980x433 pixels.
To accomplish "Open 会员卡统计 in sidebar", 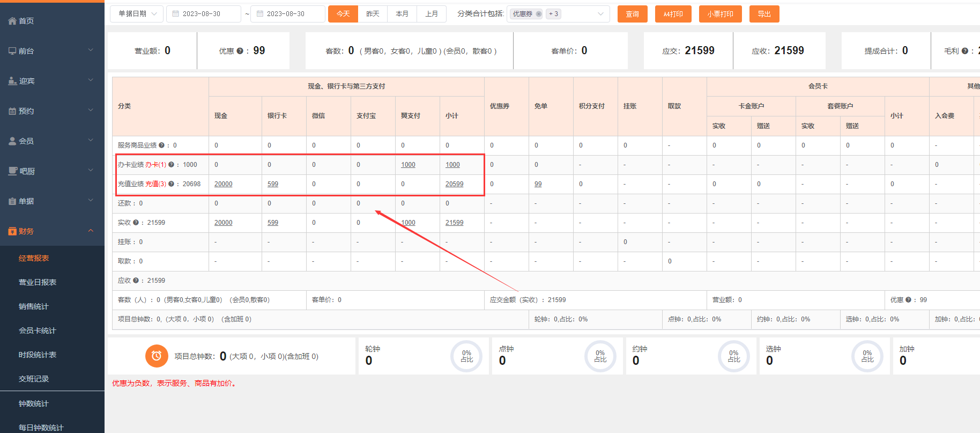I will (38, 331).
